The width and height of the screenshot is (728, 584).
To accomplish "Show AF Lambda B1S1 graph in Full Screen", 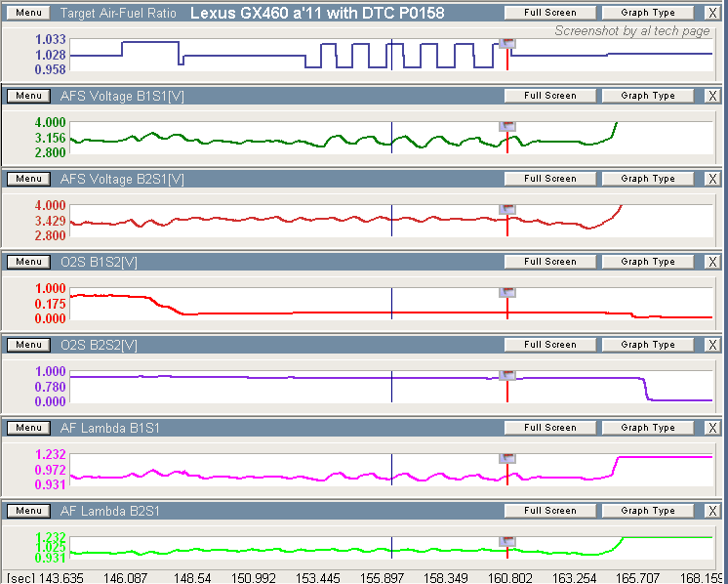I will (x=549, y=428).
